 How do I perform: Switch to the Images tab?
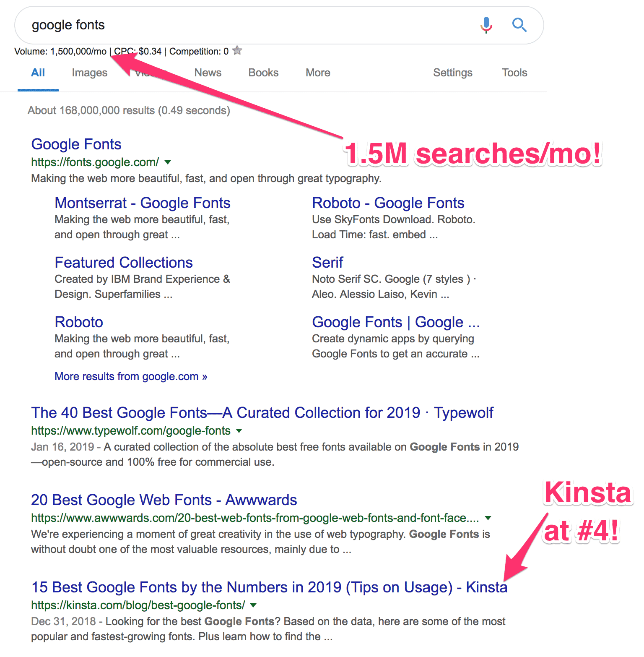[89, 73]
